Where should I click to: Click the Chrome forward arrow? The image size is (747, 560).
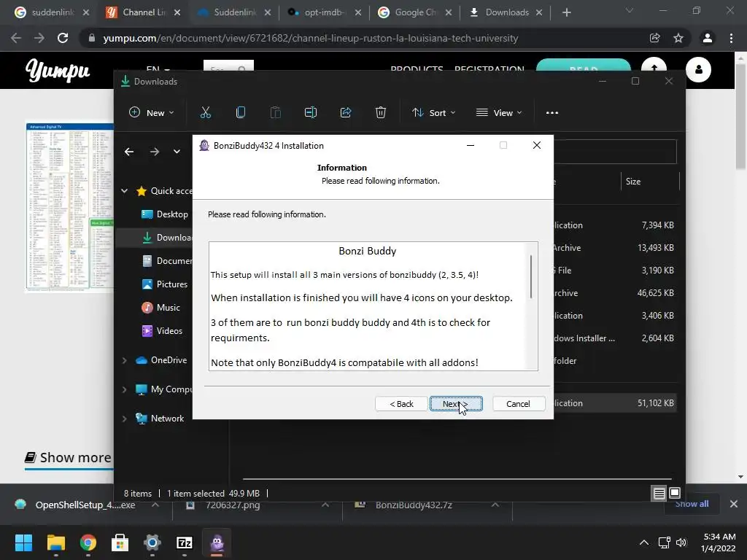[39, 38]
